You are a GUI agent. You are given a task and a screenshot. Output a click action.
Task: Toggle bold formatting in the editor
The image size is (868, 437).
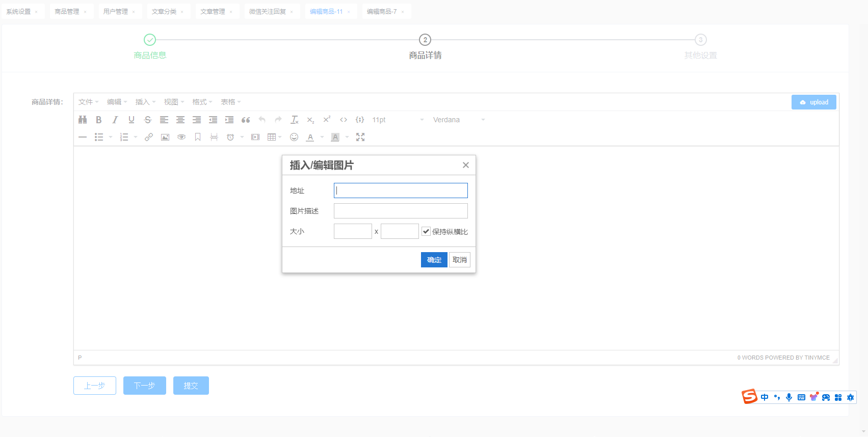pyautogui.click(x=99, y=120)
